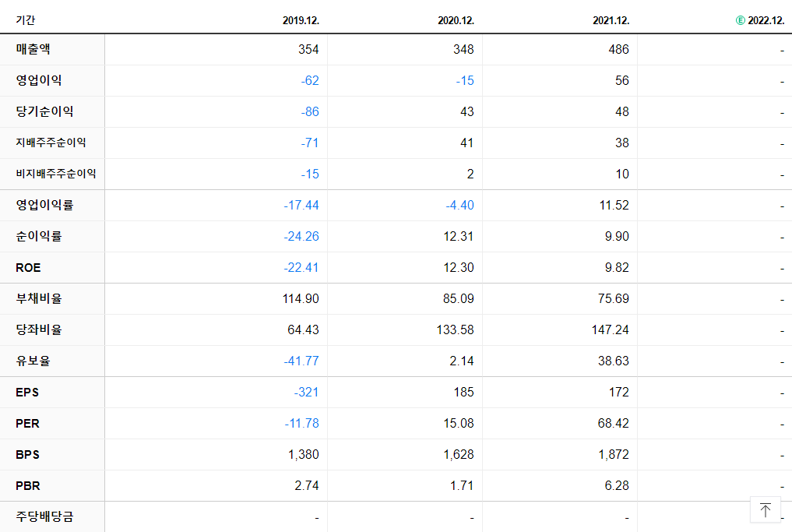Click the 2020 순이익률 value 12.31

coord(459,237)
